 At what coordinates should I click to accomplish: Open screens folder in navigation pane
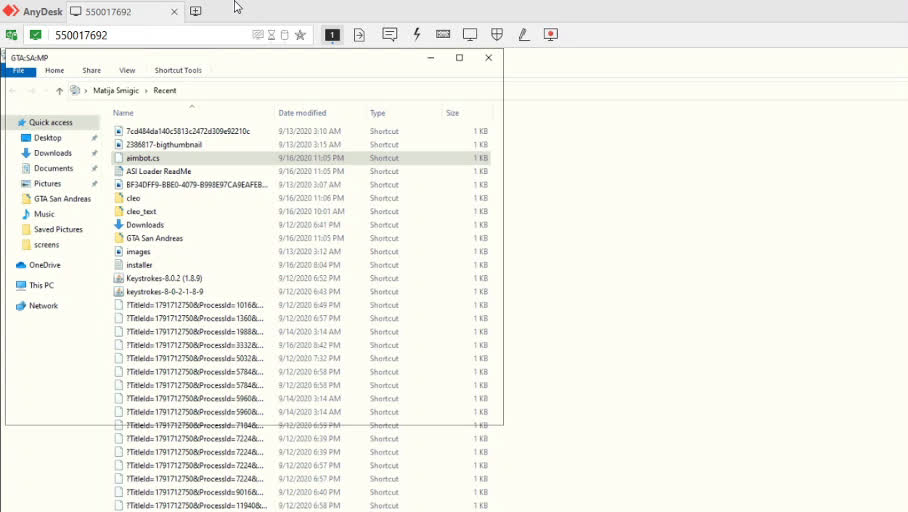46,245
